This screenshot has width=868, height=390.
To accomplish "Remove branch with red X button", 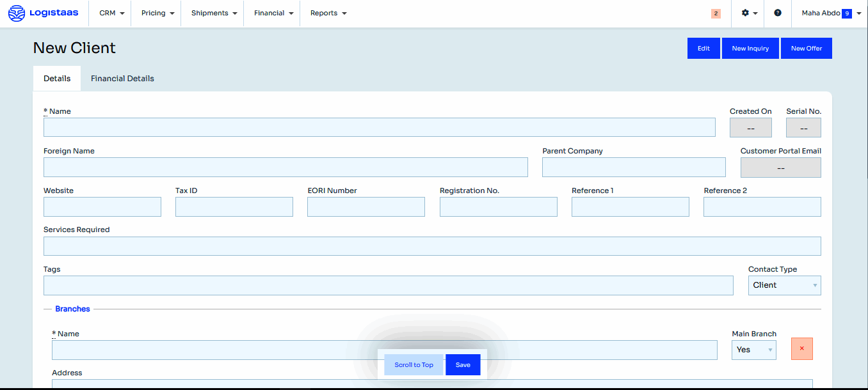I will click(x=801, y=348).
